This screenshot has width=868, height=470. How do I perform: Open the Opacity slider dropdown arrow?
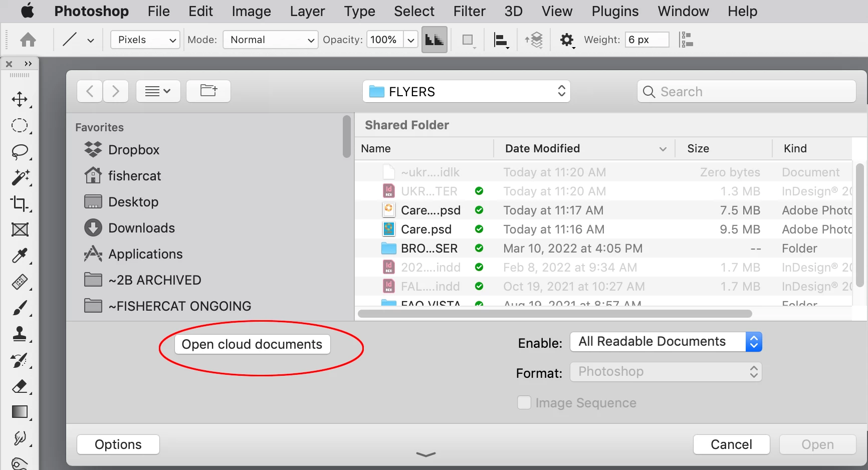tap(411, 40)
